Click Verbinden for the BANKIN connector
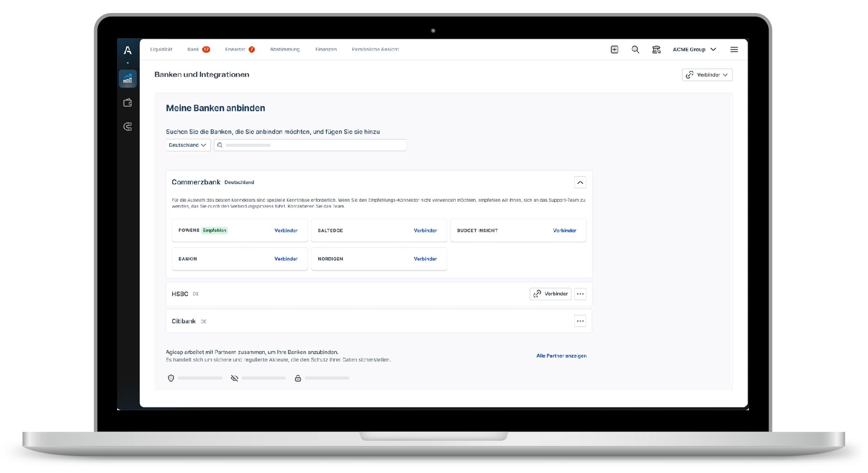Image resolution: width=868 pixels, height=473 pixels. pyautogui.click(x=286, y=259)
